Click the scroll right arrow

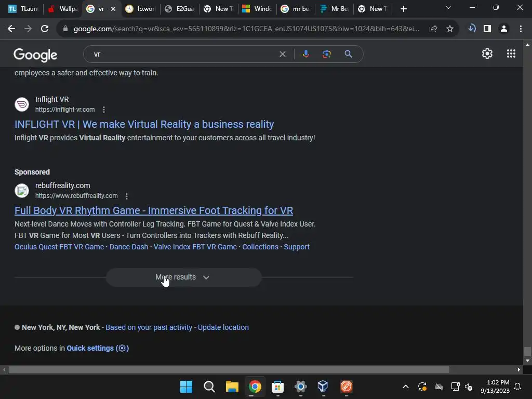click(x=519, y=369)
